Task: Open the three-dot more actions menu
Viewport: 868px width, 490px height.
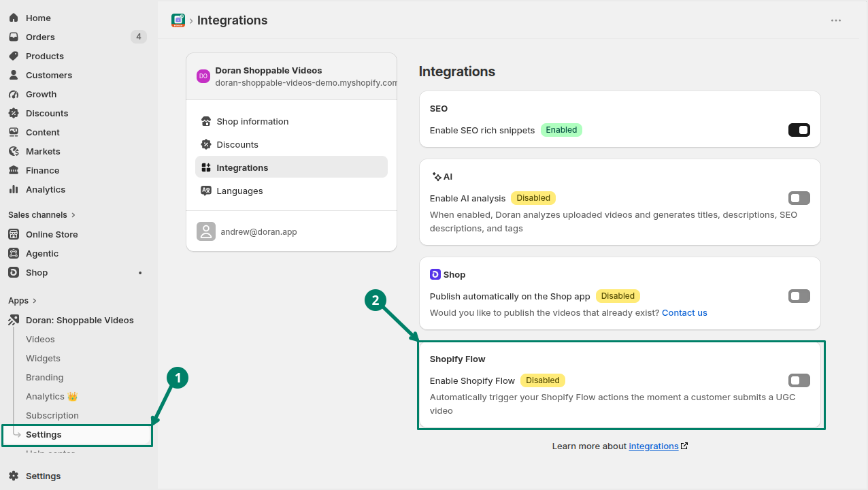Action: coord(836,20)
